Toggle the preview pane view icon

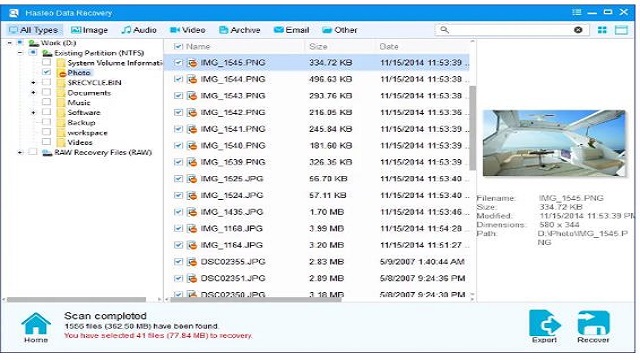tap(621, 30)
